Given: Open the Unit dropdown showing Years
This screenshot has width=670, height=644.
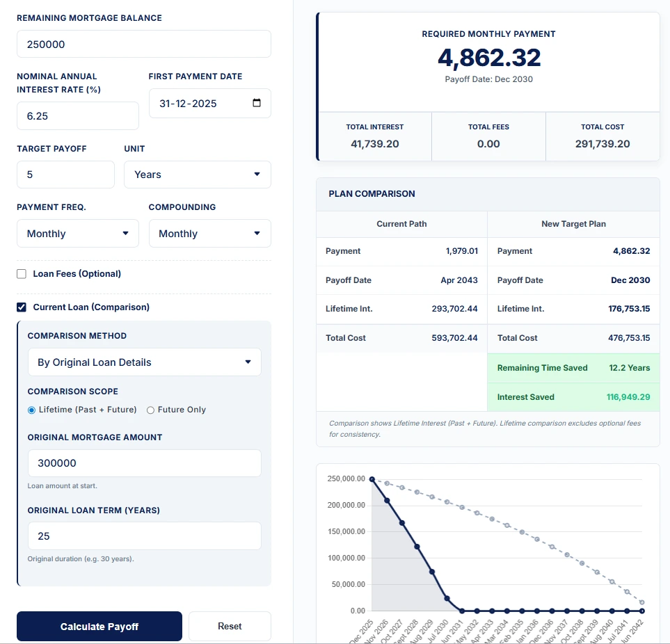Looking at the screenshot, I should (x=197, y=174).
